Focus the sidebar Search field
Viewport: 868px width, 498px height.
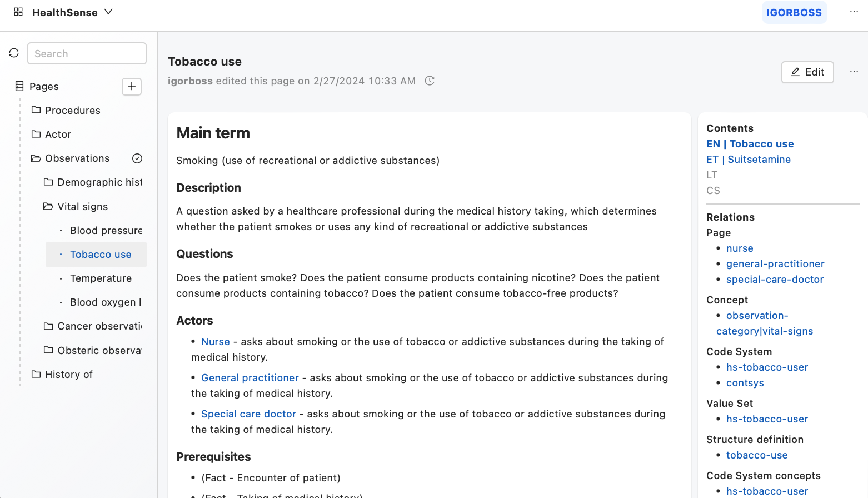pos(87,53)
